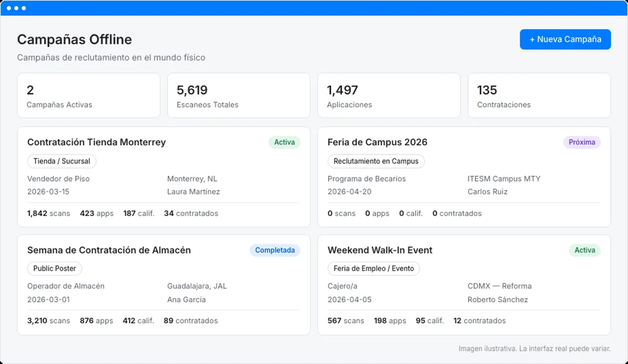Click the Operador de Almacén position text

66,287
